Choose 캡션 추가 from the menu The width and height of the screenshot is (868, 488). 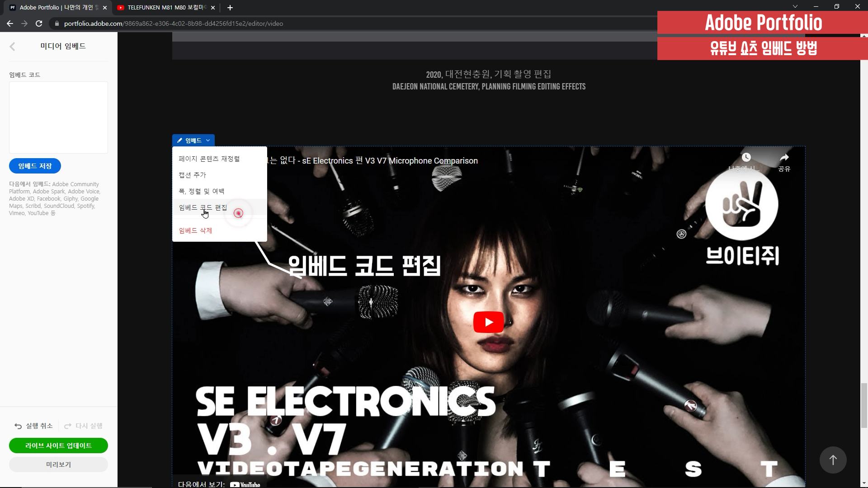192,175
